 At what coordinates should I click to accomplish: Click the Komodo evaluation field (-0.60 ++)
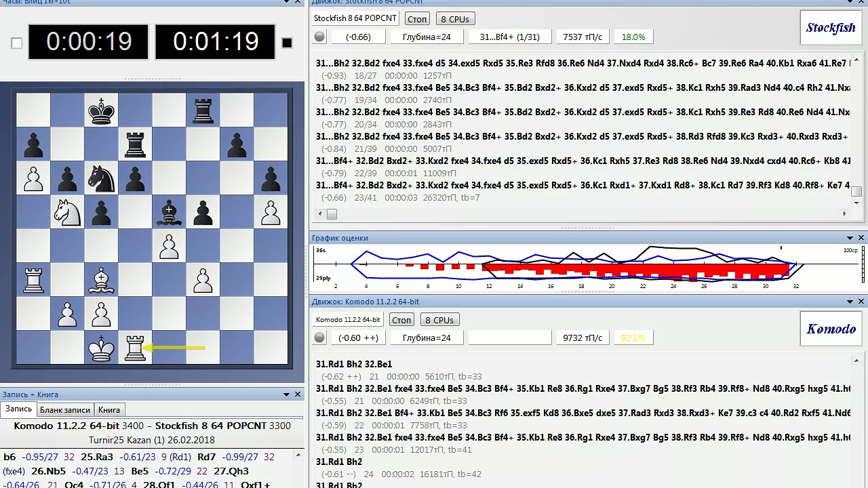[x=358, y=338]
